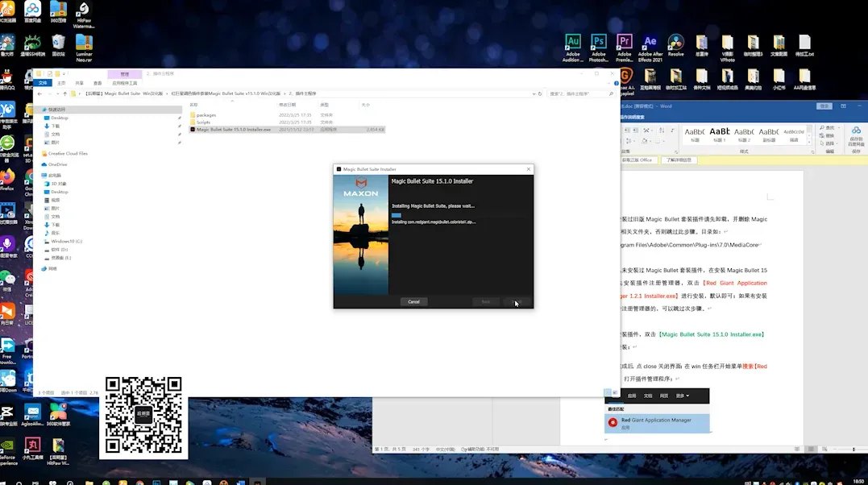The width and height of the screenshot is (868, 485).
Task: Click the Cancel button in the installer
Action: coord(413,301)
